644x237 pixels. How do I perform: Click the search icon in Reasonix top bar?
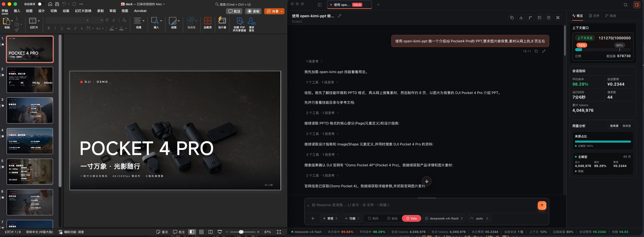pyautogui.click(x=625, y=5)
